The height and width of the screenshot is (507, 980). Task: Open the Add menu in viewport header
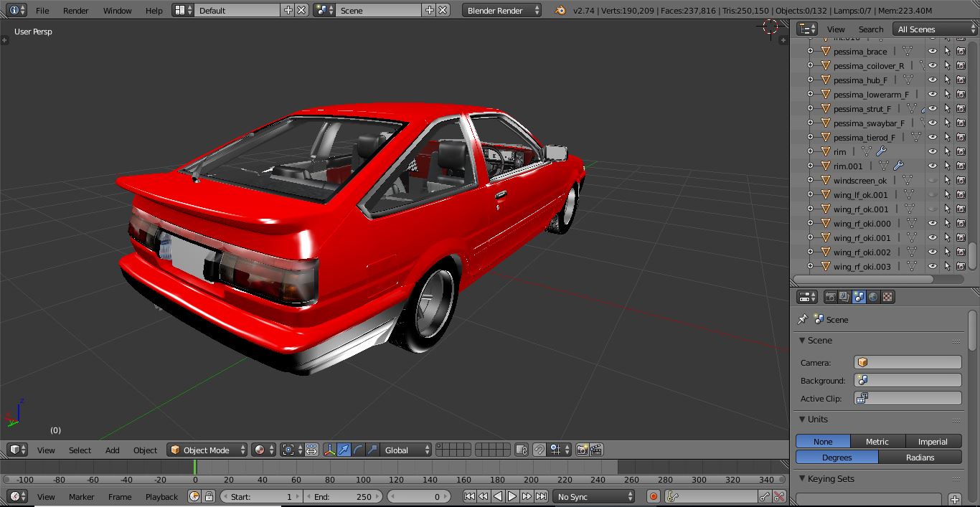tap(113, 450)
